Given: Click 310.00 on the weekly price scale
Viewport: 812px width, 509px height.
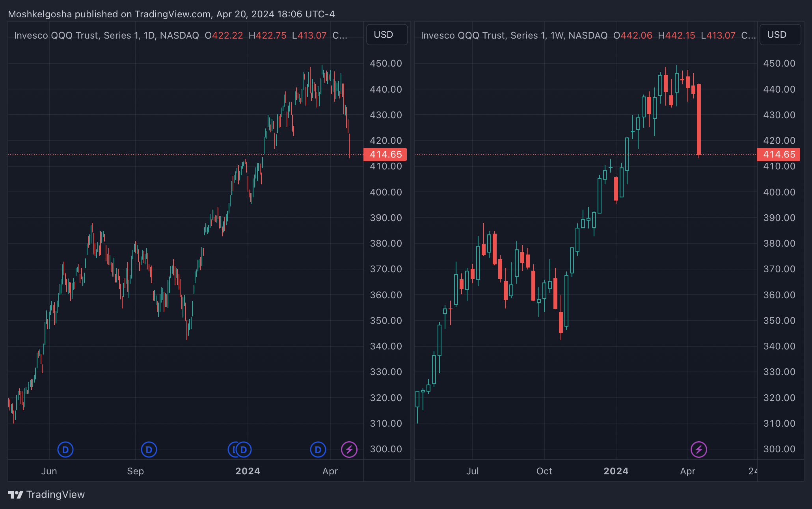Looking at the screenshot, I should [779, 424].
